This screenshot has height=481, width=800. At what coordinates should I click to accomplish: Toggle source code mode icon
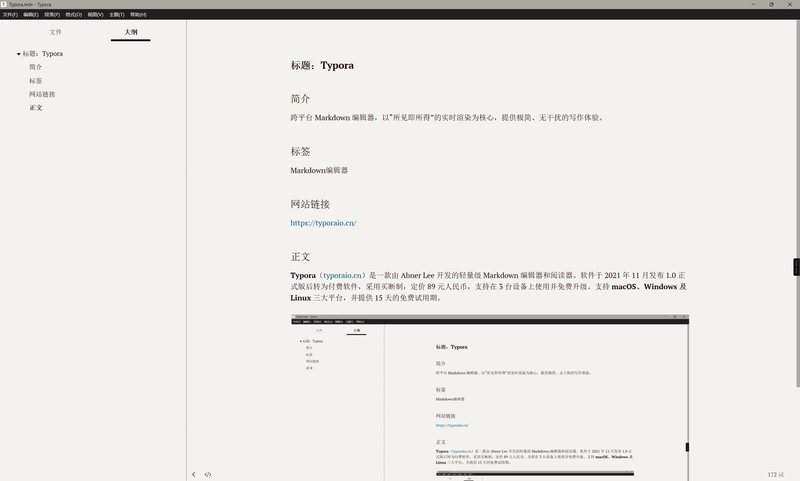pos(208,474)
